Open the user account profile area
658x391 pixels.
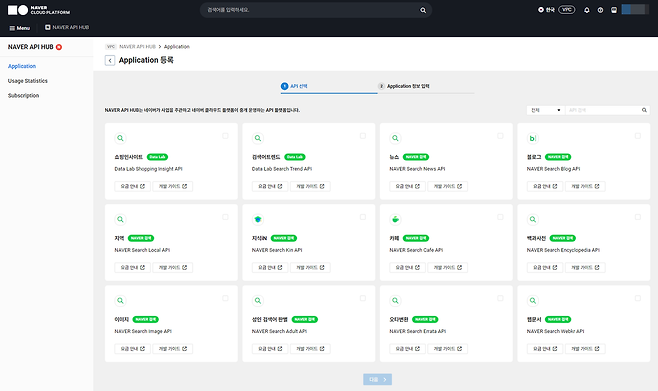(x=635, y=10)
